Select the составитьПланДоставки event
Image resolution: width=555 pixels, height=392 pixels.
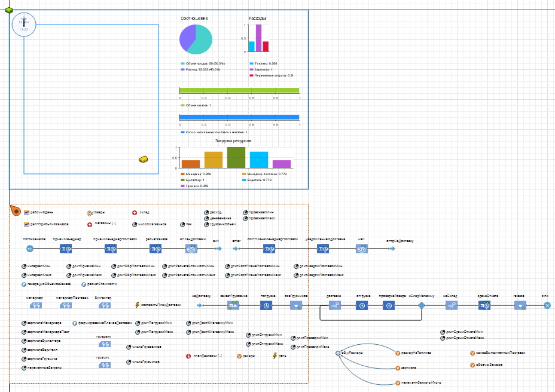(x=138, y=305)
